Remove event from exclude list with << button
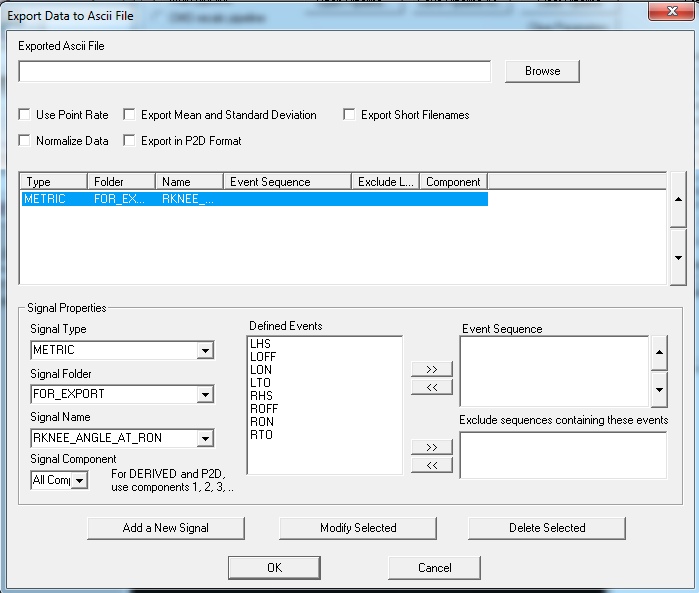This screenshot has height=593, width=699. pyautogui.click(x=432, y=465)
